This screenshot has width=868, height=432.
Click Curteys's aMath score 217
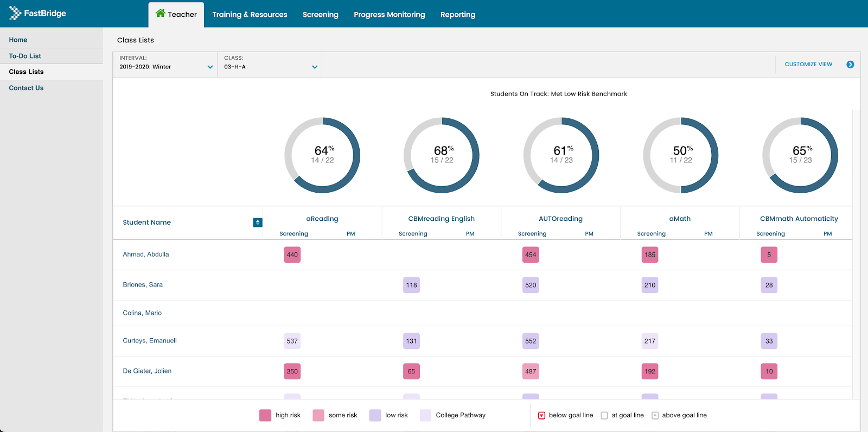(x=650, y=341)
